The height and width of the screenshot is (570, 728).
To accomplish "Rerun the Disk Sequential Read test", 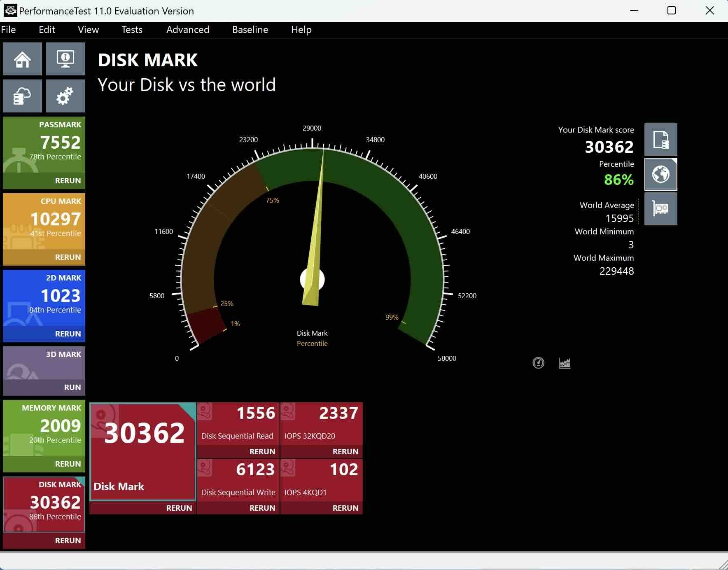I will pos(262,451).
